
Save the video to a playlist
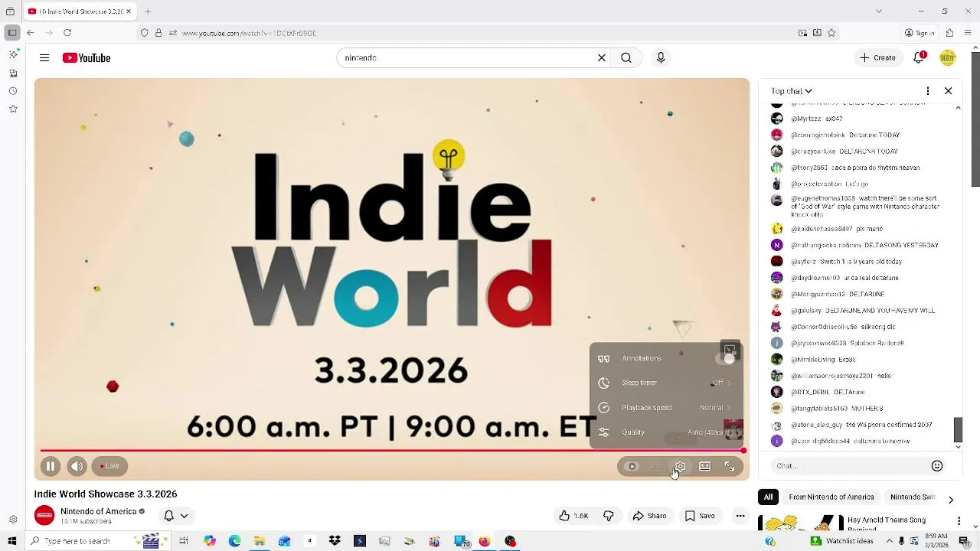[x=700, y=516]
